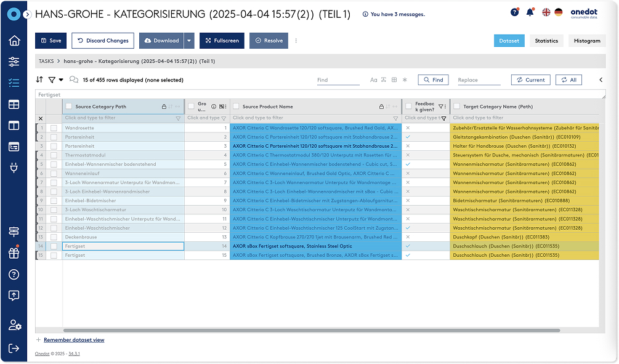Open Group column filter funnel
619x364 pixels.
click(224, 118)
